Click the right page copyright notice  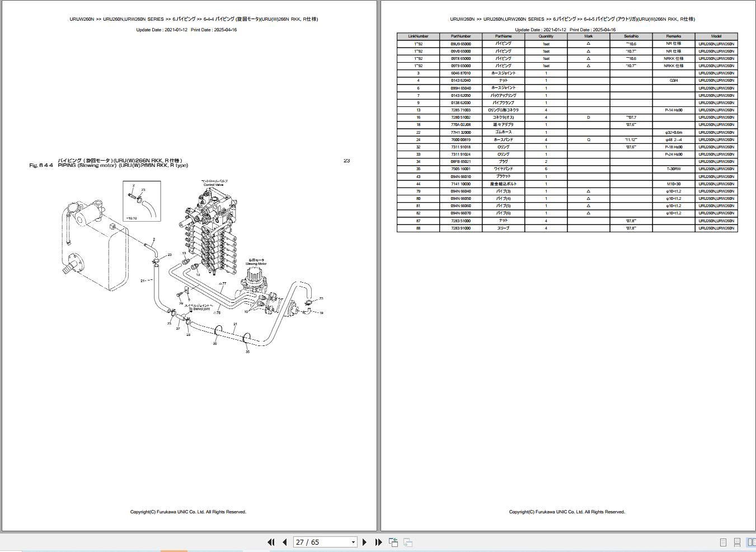[567, 512]
